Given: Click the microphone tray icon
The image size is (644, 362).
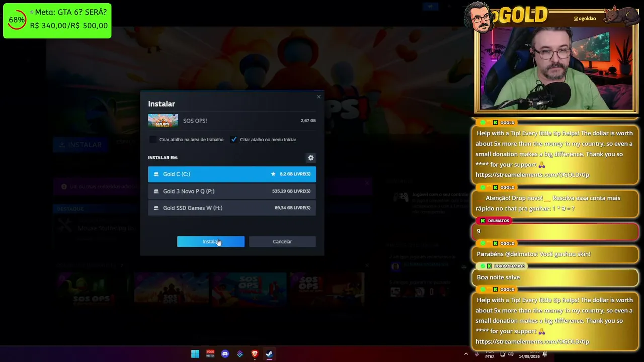Looking at the screenshot, I should [x=476, y=354].
